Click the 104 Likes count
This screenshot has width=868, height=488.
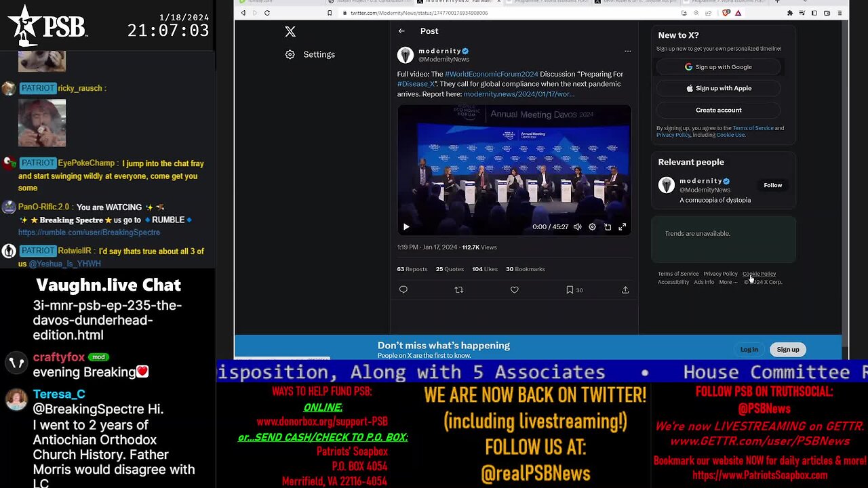pyautogui.click(x=484, y=269)
